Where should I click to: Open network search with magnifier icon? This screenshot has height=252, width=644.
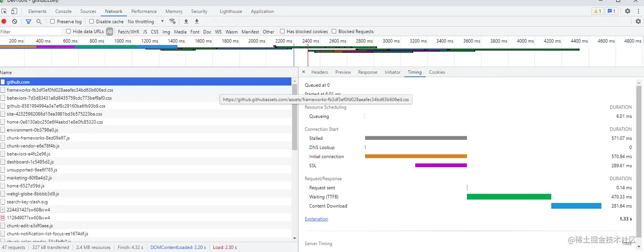(x=39, y=21)
